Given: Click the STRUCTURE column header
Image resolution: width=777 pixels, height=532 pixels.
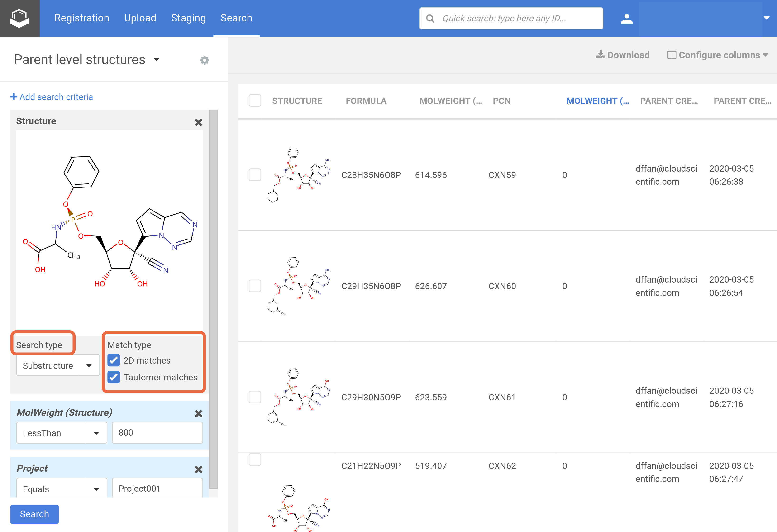Looking at the screenshot, I should [297, 101].
